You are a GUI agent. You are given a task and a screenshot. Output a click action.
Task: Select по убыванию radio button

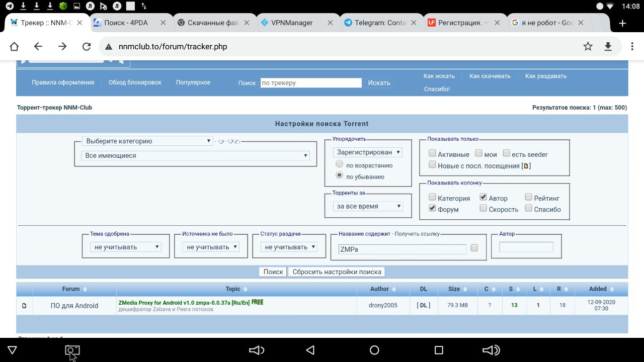click(340, 175)
